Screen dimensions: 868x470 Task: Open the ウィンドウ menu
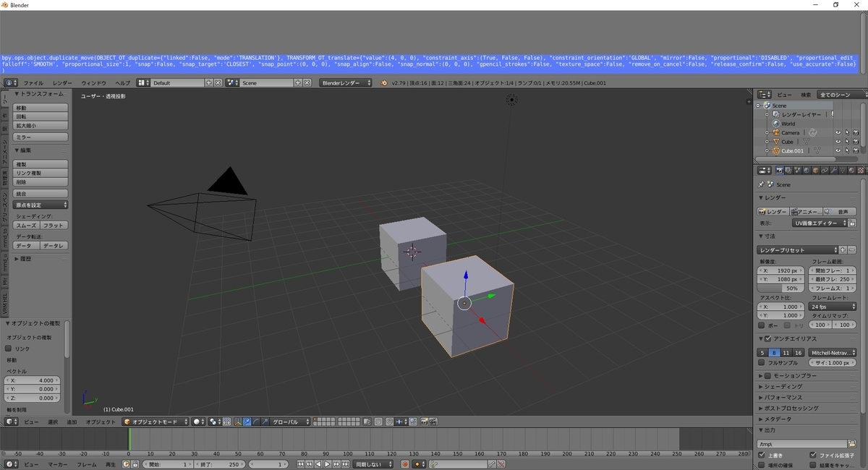(93, 83)
